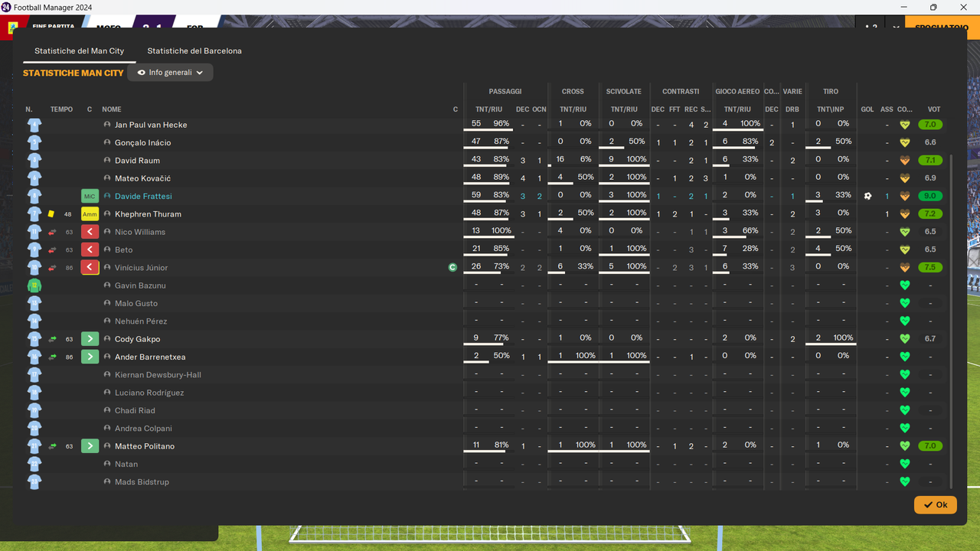Click the green goalkeeper shirt of Gavin Bazunu
980x551 pixels.
[x=34, y=285]
